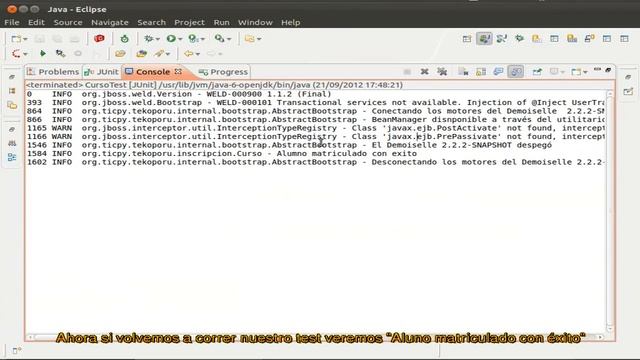Open the Run menu
This screenshot has height=360, width=640.
pos(222,22)
